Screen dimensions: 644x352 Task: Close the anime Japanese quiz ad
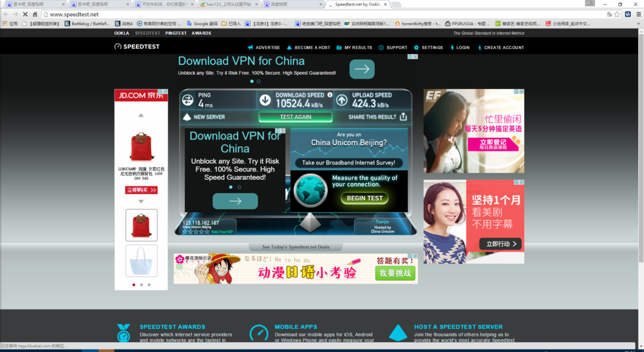[x=415, y=256]
